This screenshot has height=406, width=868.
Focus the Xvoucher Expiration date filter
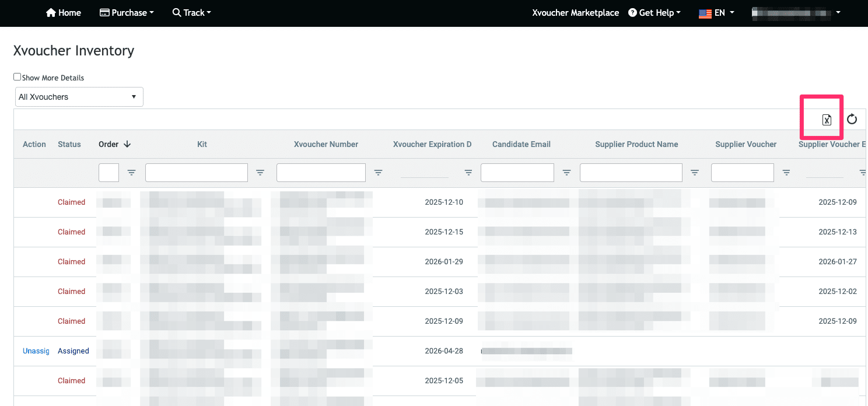(425, 173)
